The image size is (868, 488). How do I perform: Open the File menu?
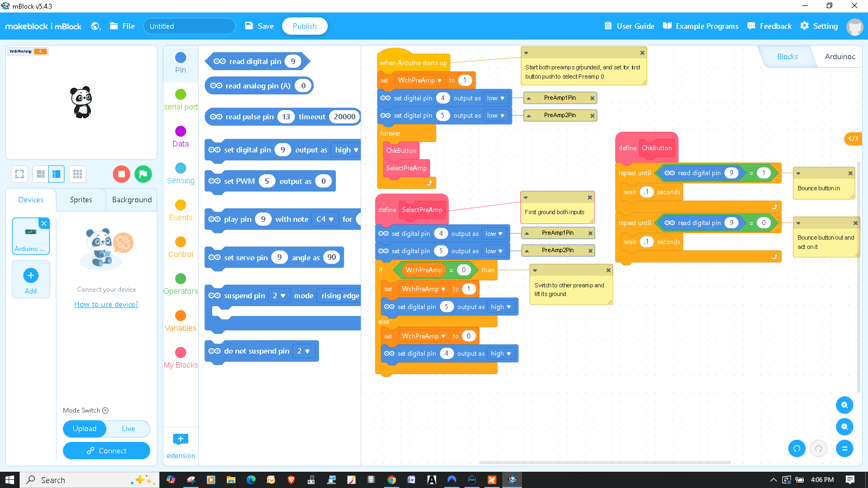(x=123, y=26)
